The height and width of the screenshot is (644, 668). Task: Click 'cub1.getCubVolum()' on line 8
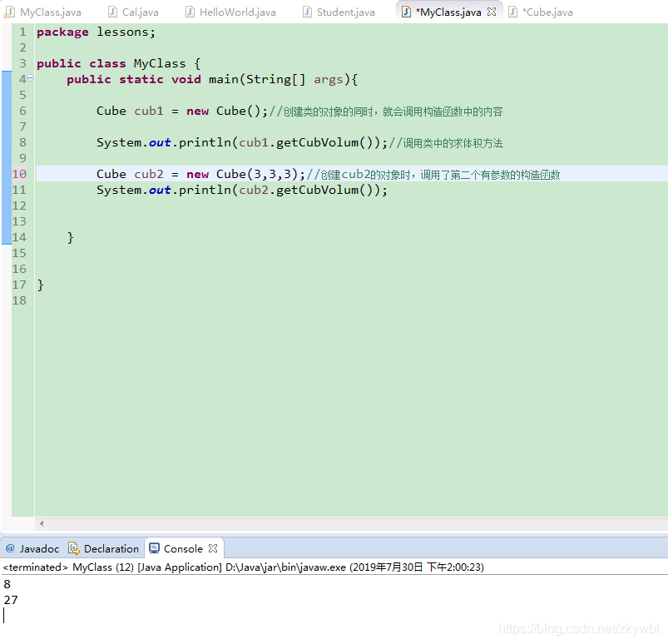pos(305,142)
